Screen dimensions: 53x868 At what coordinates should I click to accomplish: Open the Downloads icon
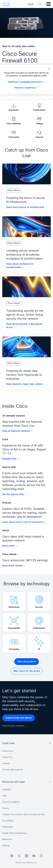14,105
